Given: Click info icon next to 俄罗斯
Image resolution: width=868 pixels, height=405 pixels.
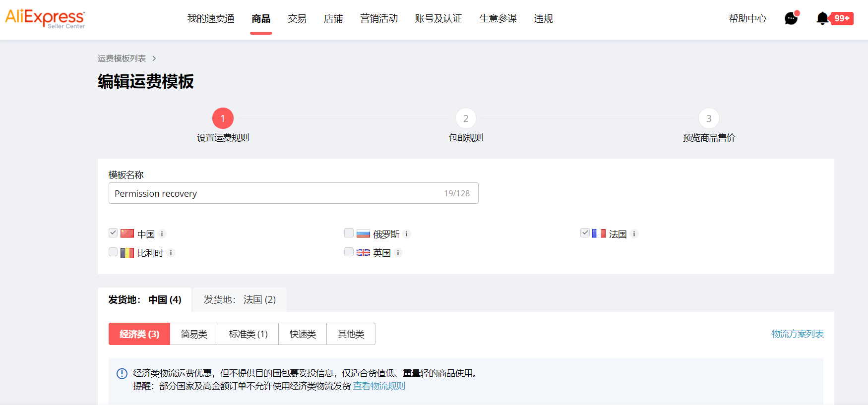Looking at the screenshot, I should [x=406, y=234].
